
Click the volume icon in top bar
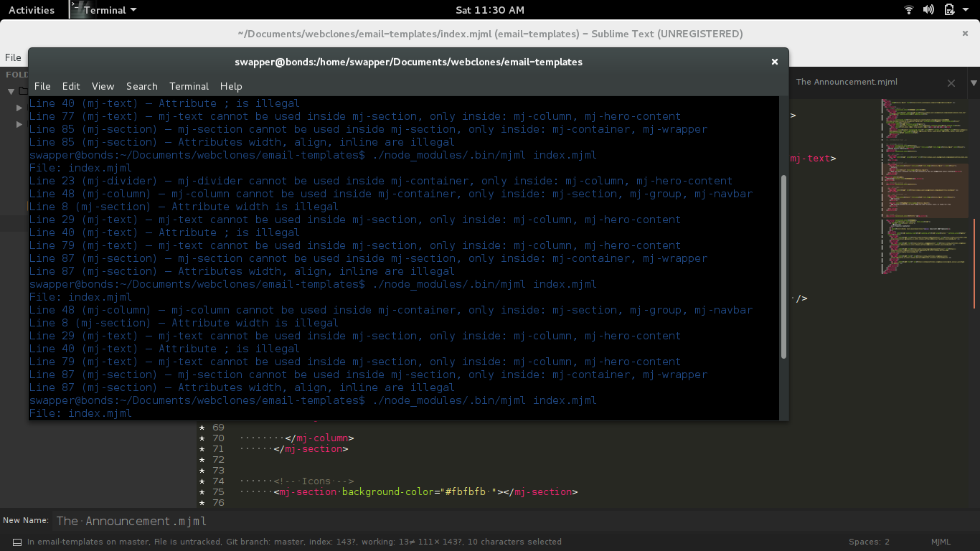[x=928, y=9]
